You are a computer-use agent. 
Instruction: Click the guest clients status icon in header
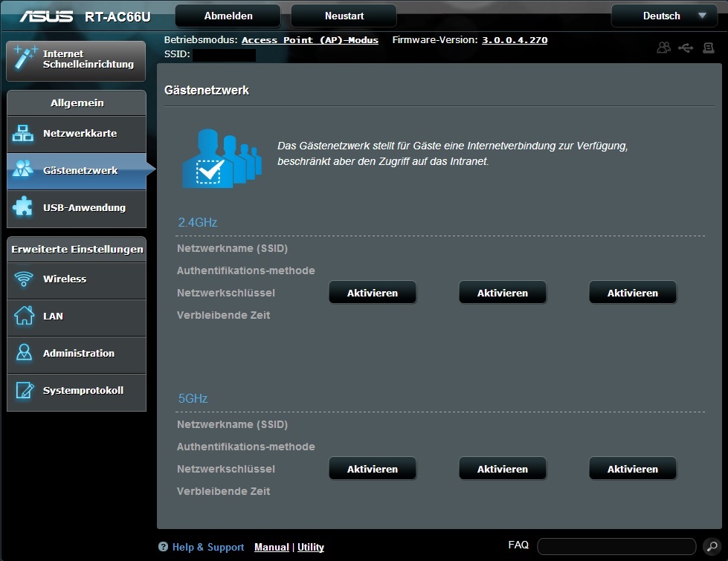click(664, 48)
